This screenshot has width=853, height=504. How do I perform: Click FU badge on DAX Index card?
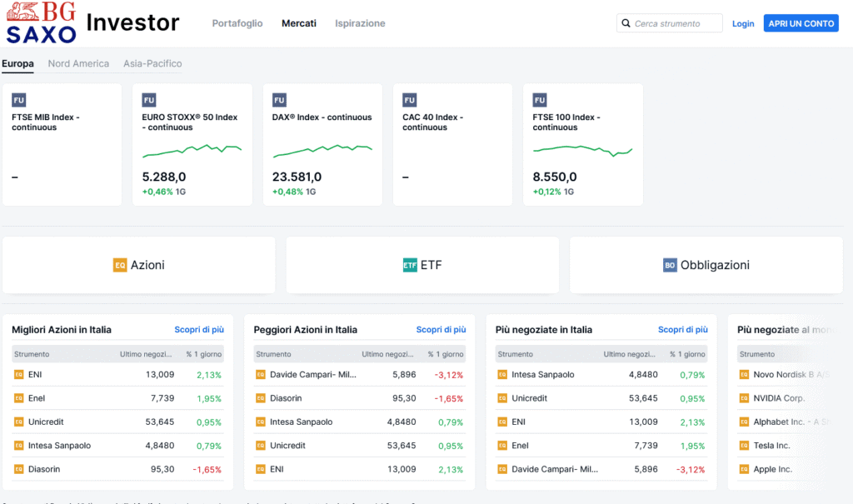[279, 100]
